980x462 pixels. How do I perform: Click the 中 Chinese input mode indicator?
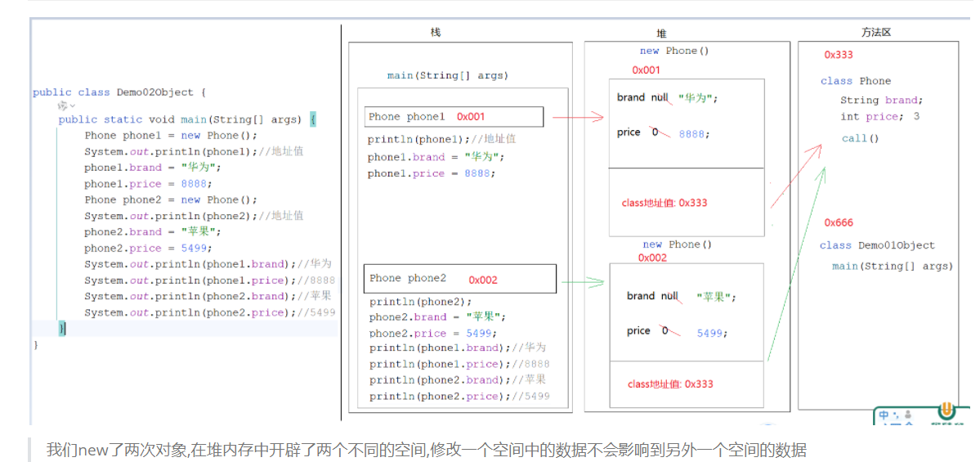(884, 416)
